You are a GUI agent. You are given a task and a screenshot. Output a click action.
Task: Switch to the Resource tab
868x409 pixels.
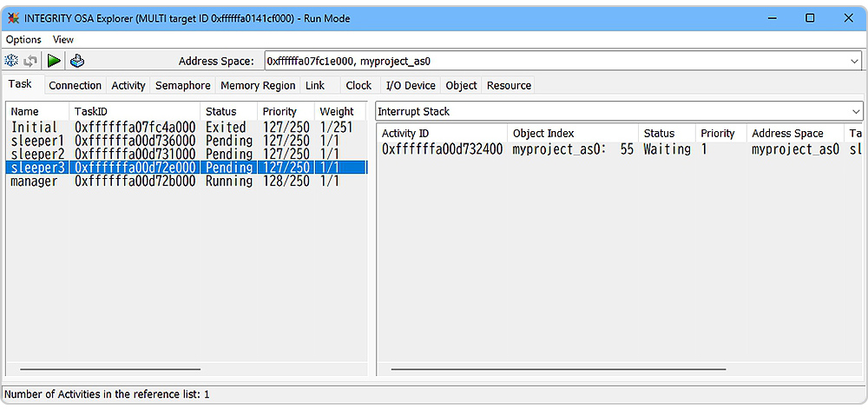pyautogui.click(x=509, y=85)
